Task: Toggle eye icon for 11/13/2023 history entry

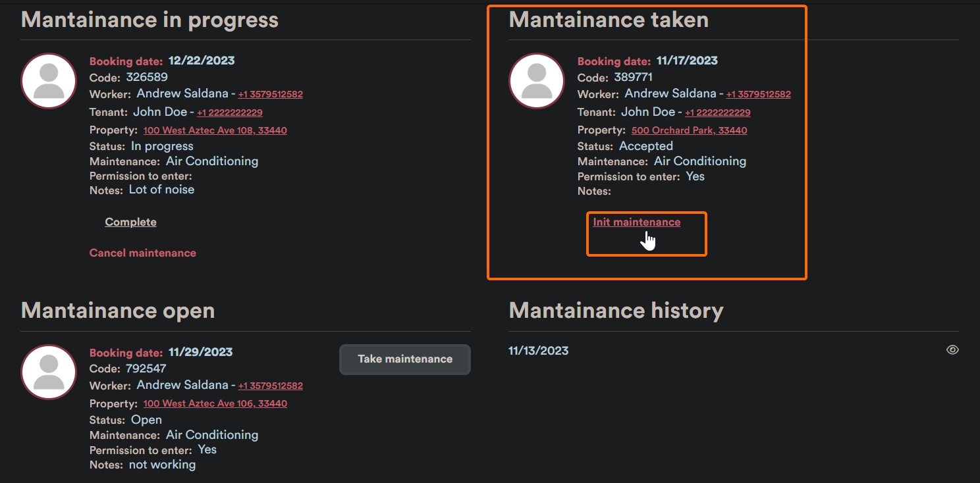Action: click(952, 350)
